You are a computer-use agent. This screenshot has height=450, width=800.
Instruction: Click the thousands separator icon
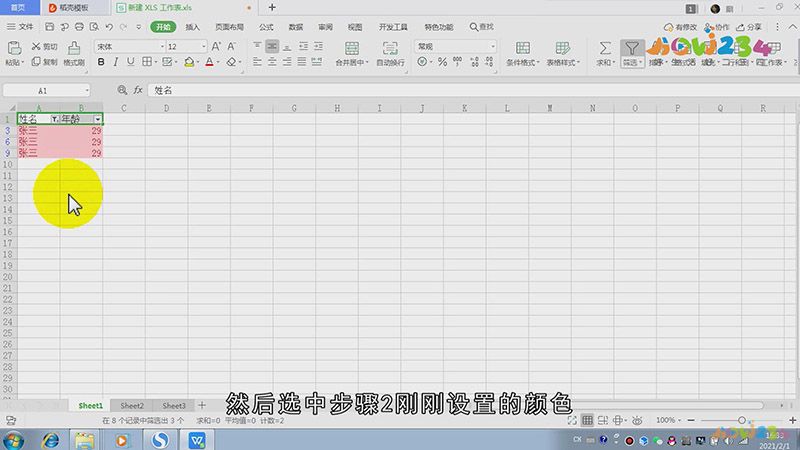[x=458, y=62]
